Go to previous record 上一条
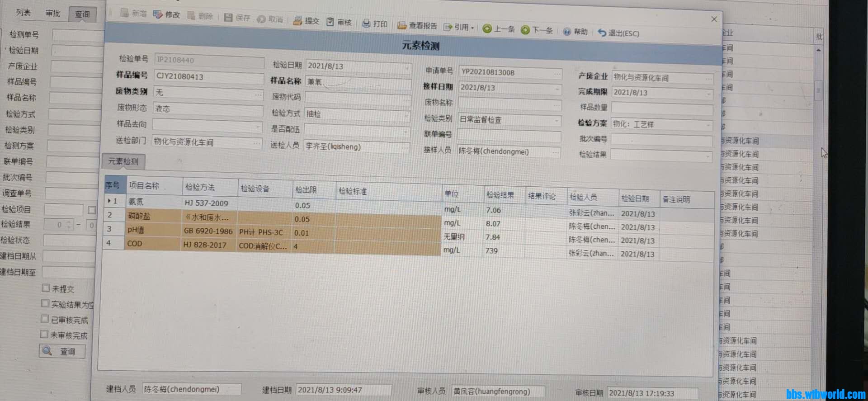This screenshot has width=868, height=401. [x=499, y=29]
